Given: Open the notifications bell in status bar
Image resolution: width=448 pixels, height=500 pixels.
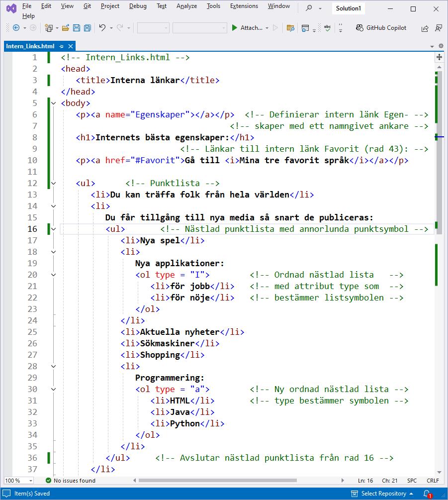Looking at the screenshot, I should point(427,494).
